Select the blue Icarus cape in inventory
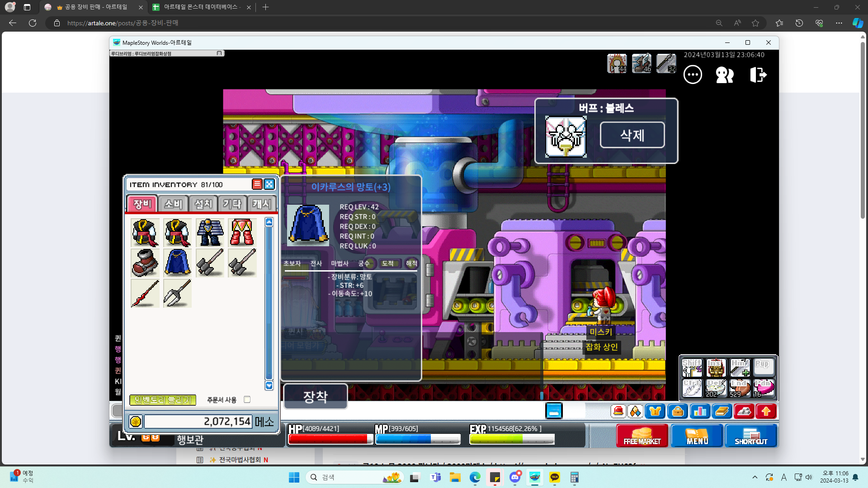The width and height of the screenshot is (868, 488). [x=178, y=263]
